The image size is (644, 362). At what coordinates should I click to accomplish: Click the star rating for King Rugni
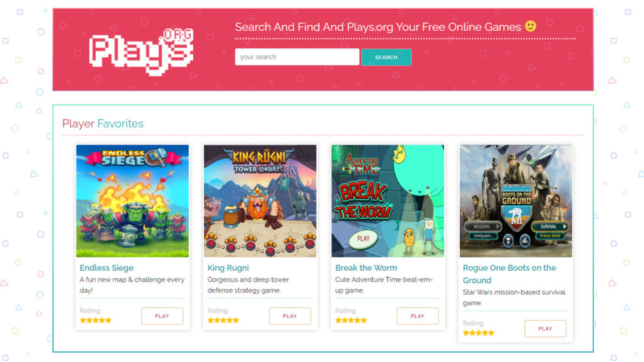coord(223,320)
